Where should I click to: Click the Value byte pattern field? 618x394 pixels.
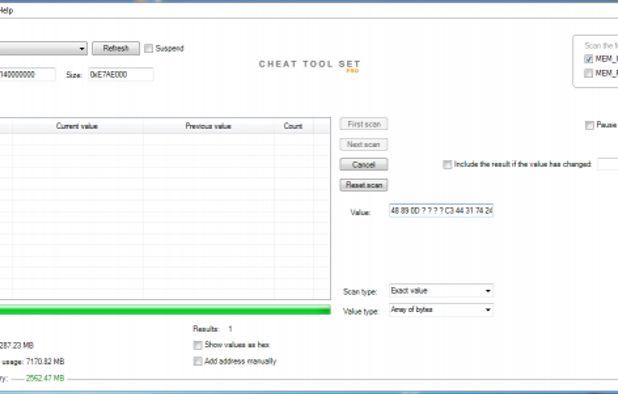(x=441, y=211)
